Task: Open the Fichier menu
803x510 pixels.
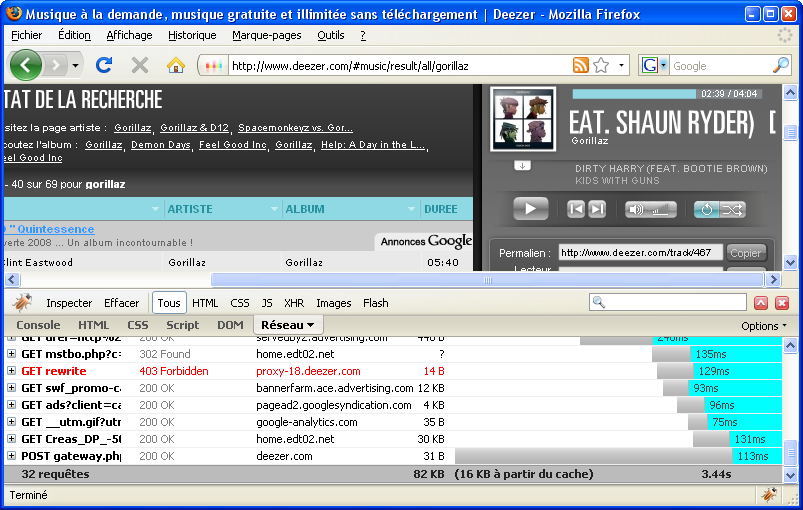Action: click(27, 35)
